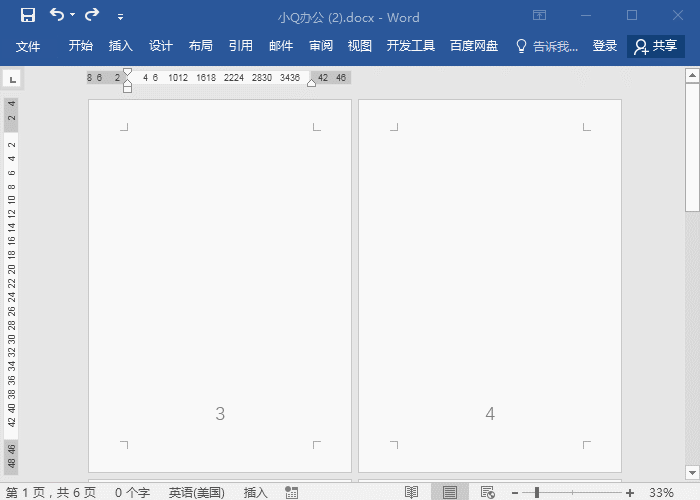Screen dimensions: 700x500
Task: Go to the 审阅 tab
Action: pyautogui.click(x=321, y=46)
